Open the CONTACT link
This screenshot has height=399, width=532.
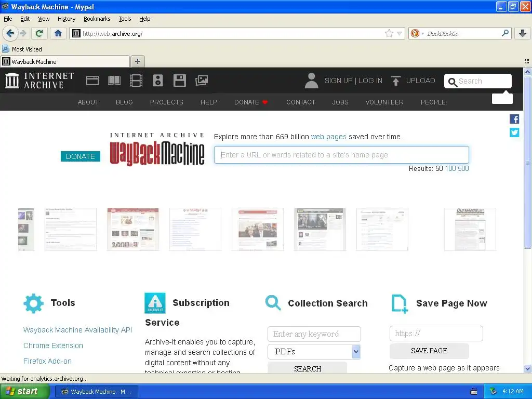click(301, 102)
